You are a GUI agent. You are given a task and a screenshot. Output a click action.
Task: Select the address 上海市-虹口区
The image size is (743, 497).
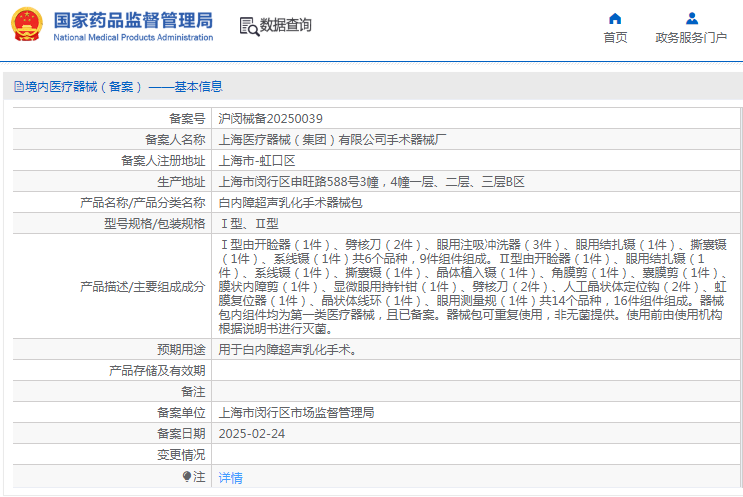257,161
